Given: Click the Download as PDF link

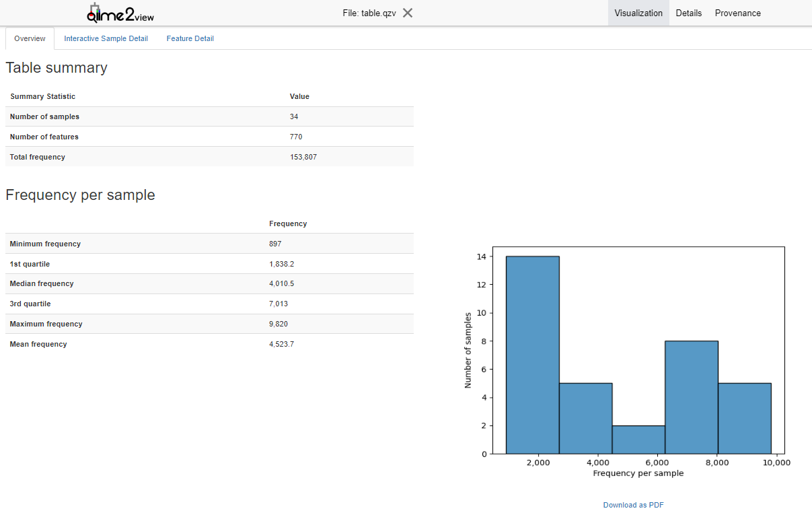Looking at the screenshot, I should (633, 505).
